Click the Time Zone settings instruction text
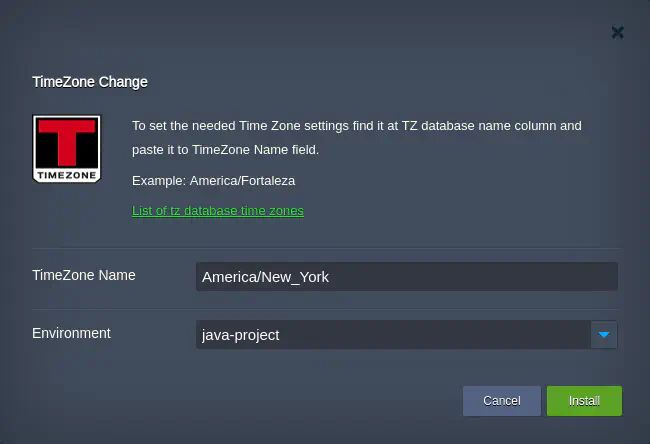 coord(357,138)
